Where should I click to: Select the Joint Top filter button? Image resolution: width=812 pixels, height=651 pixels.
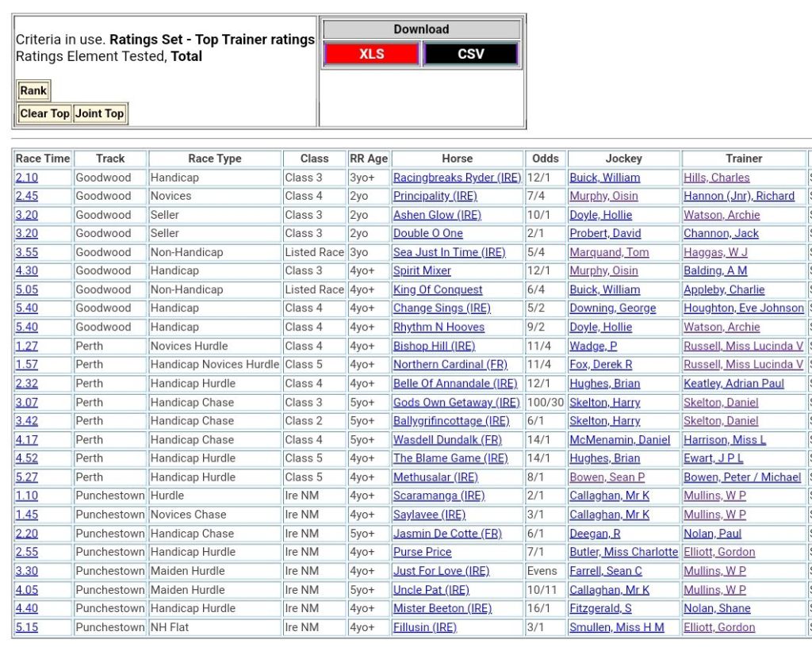point(99,113)
